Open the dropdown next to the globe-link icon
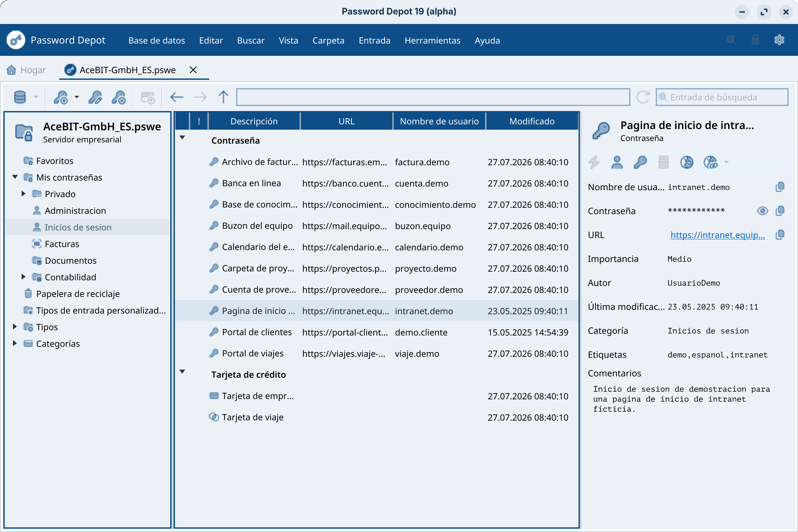Image resolution: width=798 pixels, height=532 pixels. [x=727, y=162]
